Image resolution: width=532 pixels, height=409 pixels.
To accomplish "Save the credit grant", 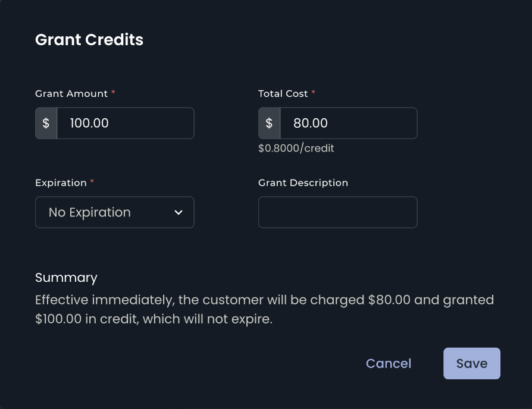I will point(471,363).
